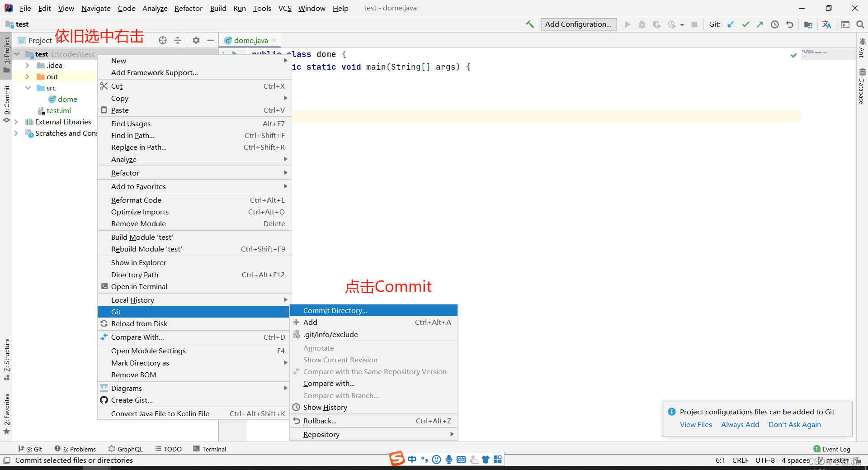
Task: Open the GraphQL tool window
Action: (126, 449)
